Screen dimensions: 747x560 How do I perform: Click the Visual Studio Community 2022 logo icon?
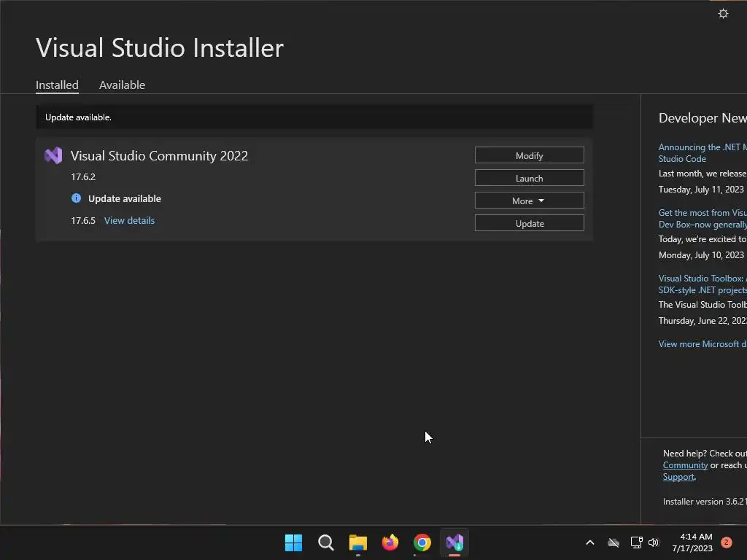coord(53,156)
